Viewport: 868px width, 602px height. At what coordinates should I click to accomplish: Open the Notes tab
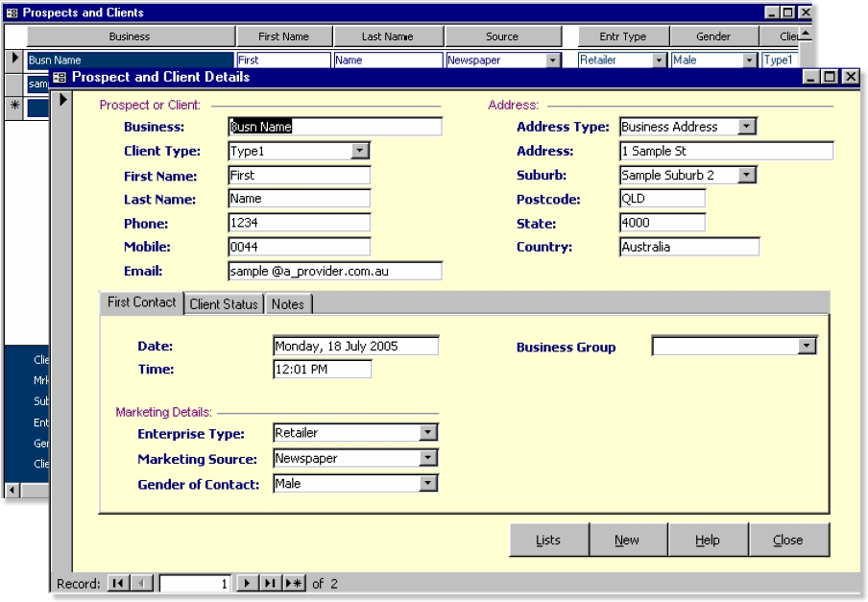[287, 304]
